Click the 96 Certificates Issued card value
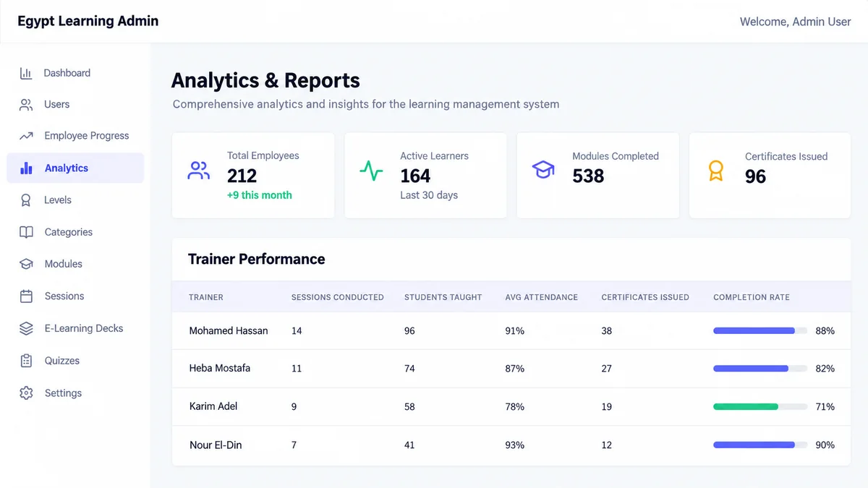The height and width of the screenshot is (488, 868). coord(755,176)
